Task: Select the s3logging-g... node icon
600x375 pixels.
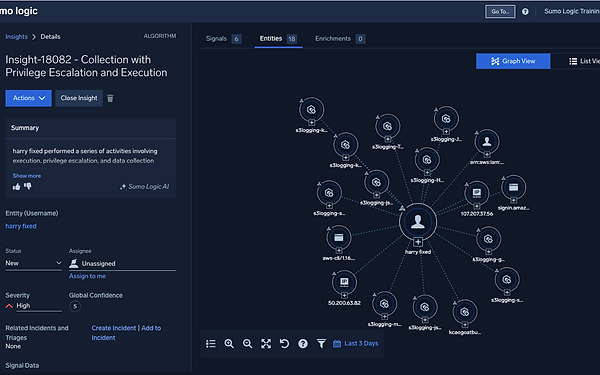Action: [x=488, y=239]
